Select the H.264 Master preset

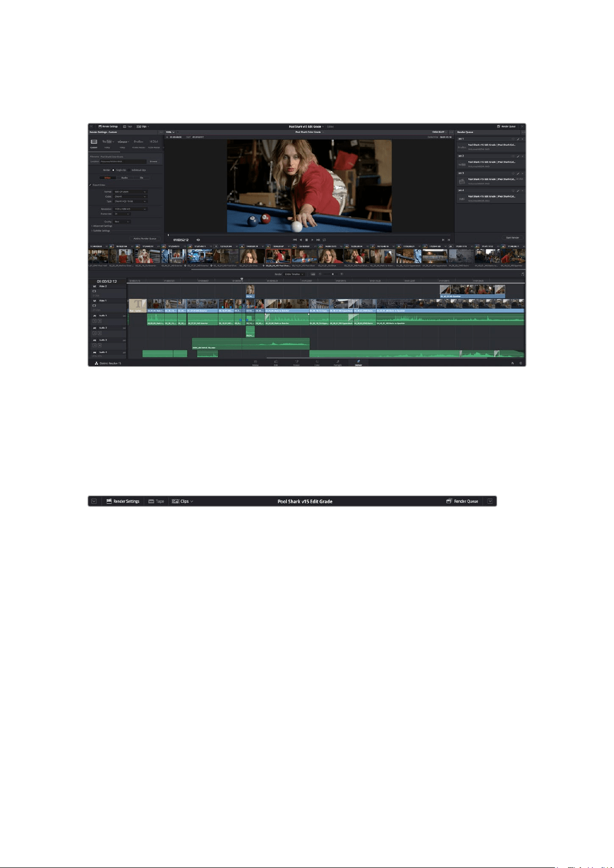(153, 142)
